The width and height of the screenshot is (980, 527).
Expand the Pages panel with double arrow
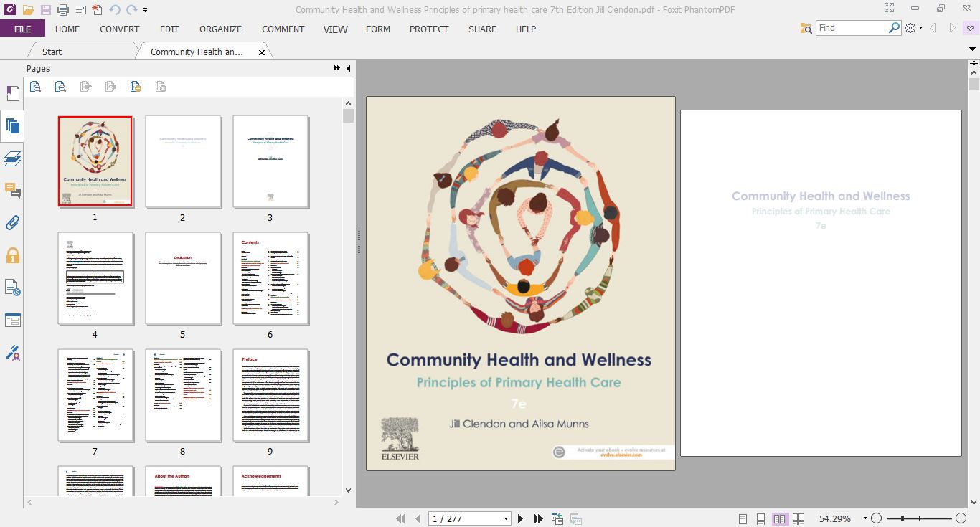click(337, 68)
